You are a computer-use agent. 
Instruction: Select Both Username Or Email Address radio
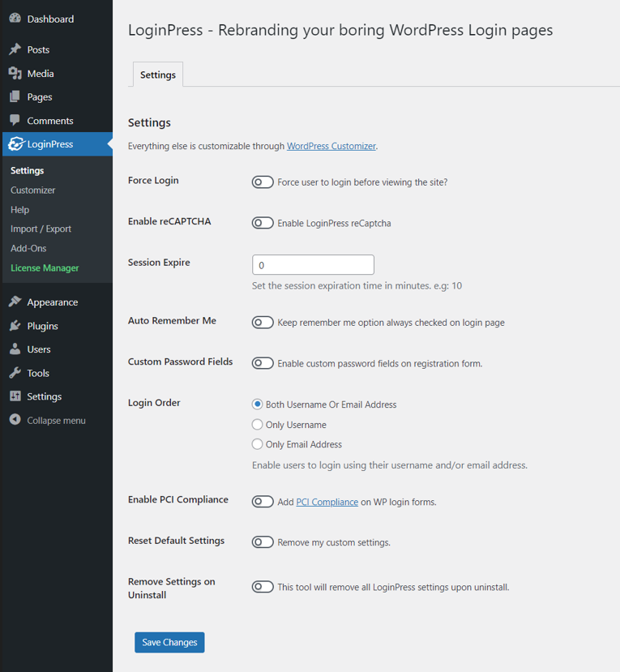click(x=257, y=404)
